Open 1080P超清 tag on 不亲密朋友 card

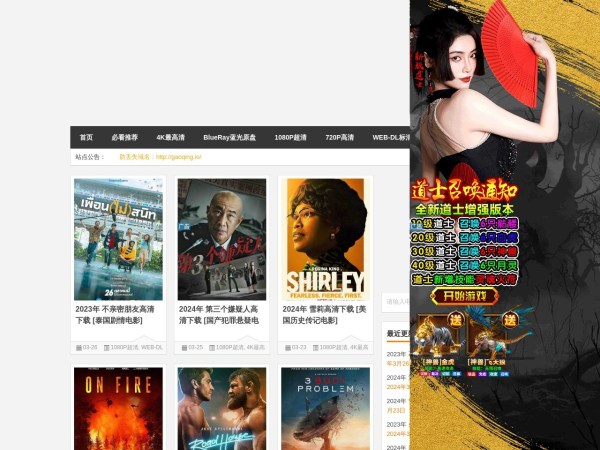point(124,347)
